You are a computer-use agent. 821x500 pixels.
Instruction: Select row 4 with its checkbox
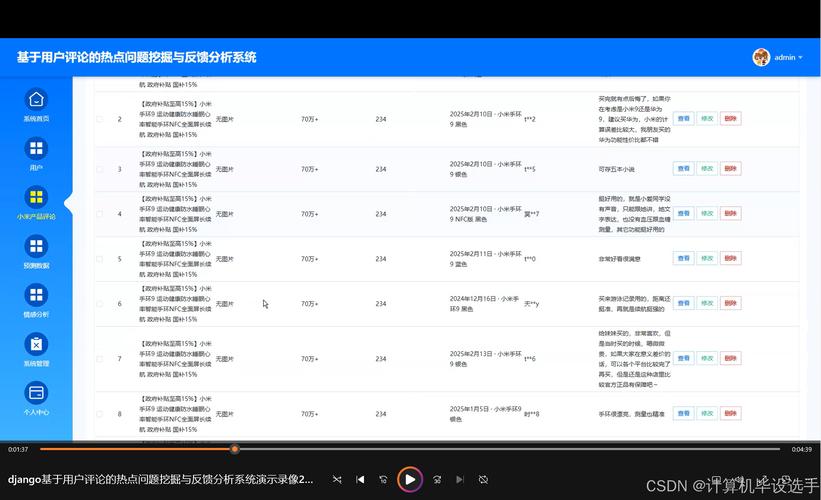click(x=99, y=214)
